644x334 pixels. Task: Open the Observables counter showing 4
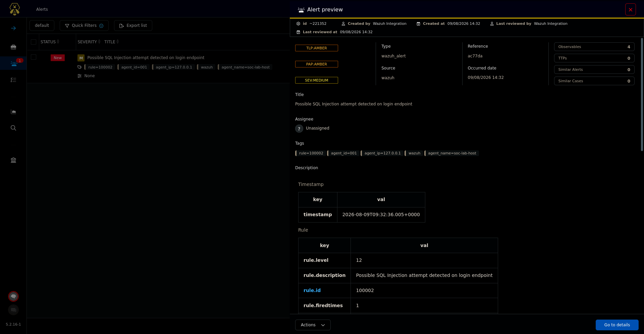[x=594, y=47]
